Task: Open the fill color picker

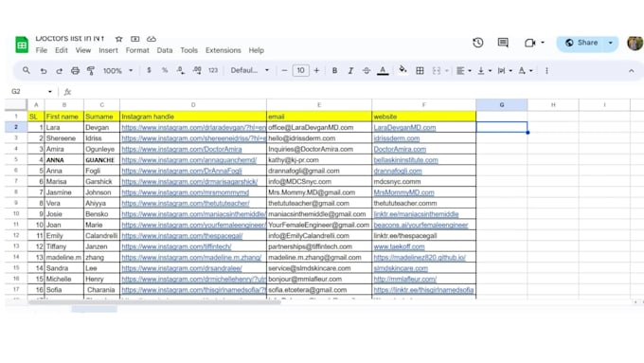Action: click(402, 70)
